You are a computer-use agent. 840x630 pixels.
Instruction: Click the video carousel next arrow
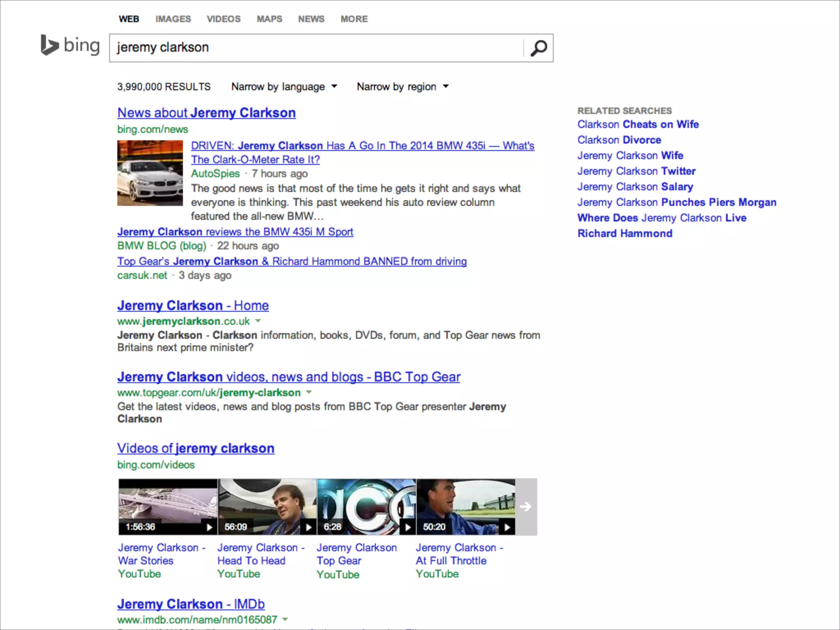coord(526,507)
